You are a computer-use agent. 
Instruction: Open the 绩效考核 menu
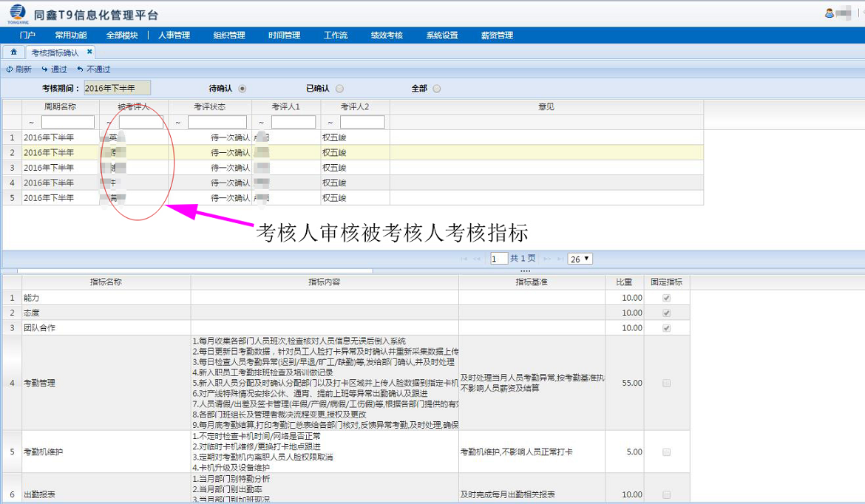386,35
